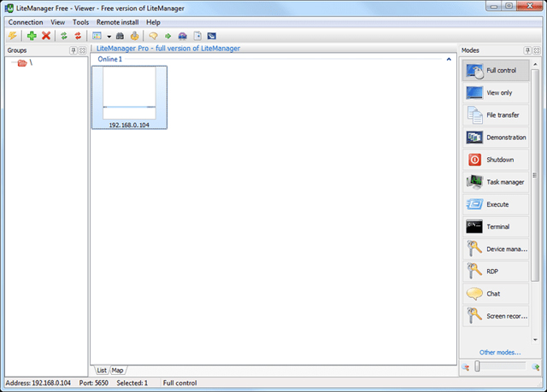Open the view layout dropdown arrow
This screenshot has width=547, height=392.
coord(109,36)
